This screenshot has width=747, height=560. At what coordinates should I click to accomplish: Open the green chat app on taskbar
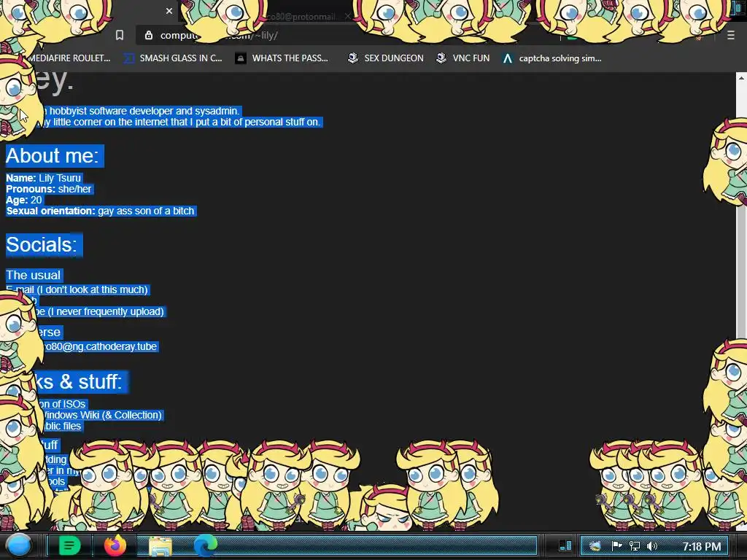point(69,545)
